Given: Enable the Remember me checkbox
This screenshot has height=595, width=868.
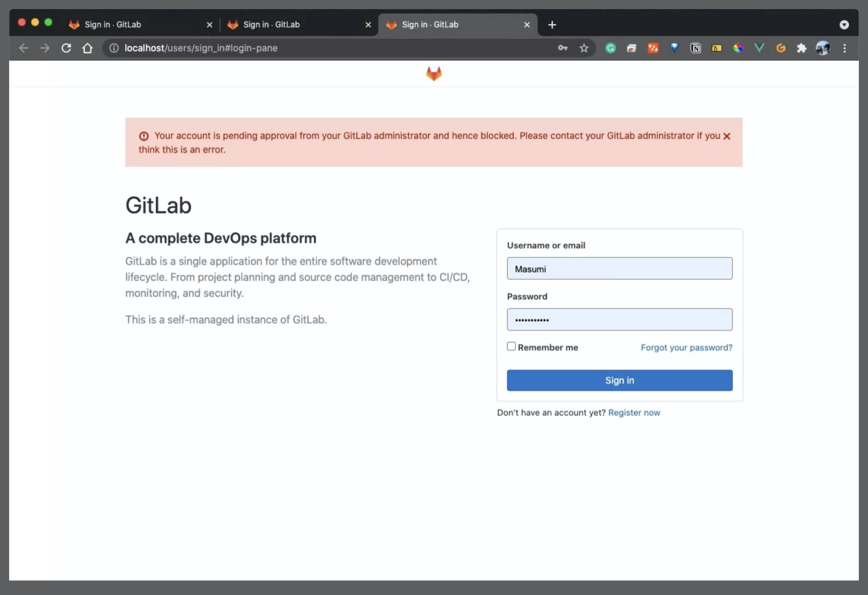Looking at the screenshot, I should pos(511,347).
